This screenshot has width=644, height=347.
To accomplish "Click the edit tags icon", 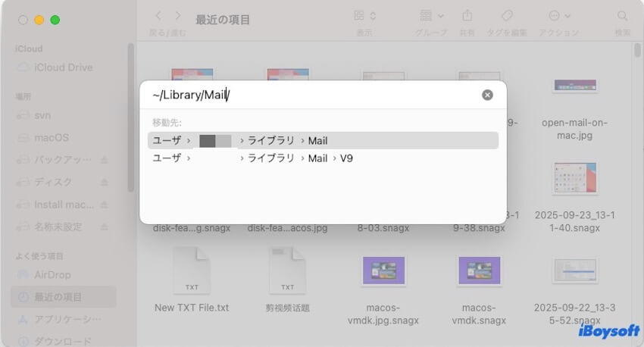I will pos(507,16).
